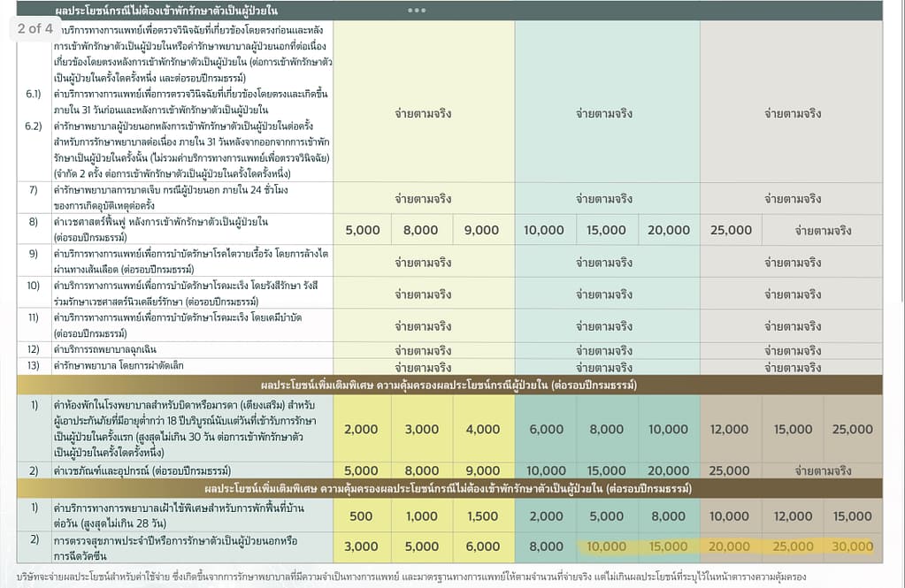This screenshot has width=905, height=588.
Task: Click the brown header for กรณีไม่ต้องเข้าพักรักษาตัว benefits
Action: pyautogui.click(x=449, y=489)
